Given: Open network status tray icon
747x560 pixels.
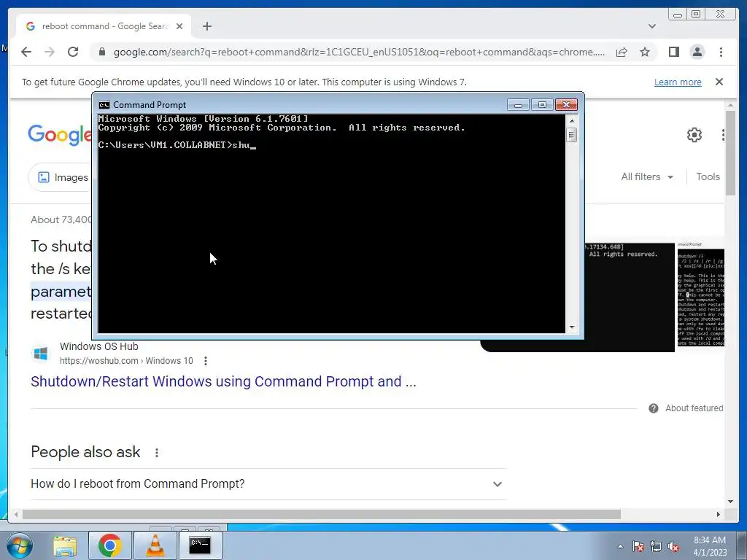Looking at the screenshot, I should click(656, 546).
